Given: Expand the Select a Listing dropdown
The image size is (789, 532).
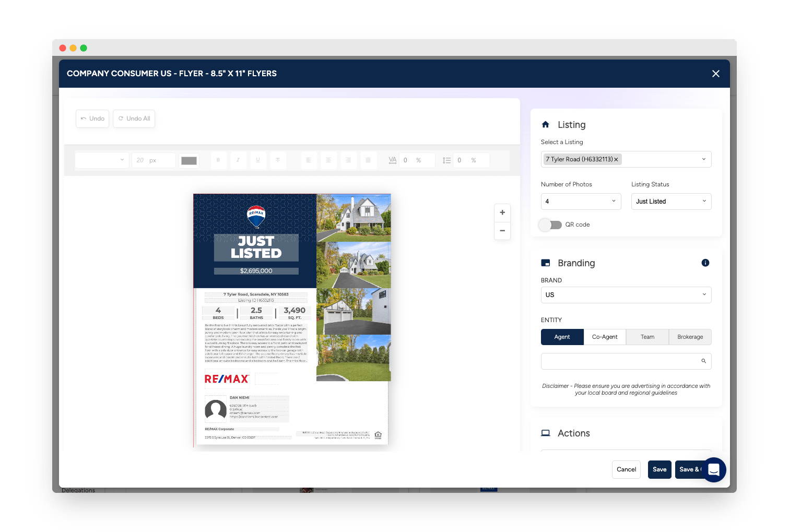Looking at the screenshot, I should tap(704, 159).
